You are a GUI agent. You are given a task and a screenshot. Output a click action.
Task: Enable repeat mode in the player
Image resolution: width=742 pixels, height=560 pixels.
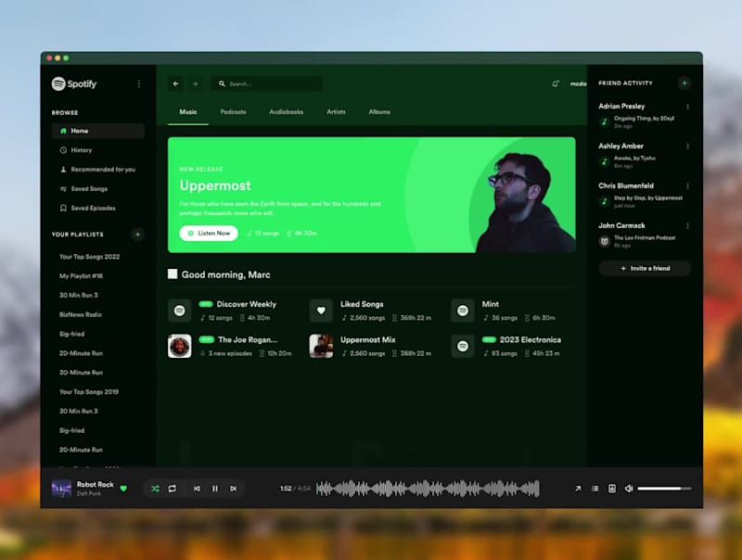(x=173, y=489)
